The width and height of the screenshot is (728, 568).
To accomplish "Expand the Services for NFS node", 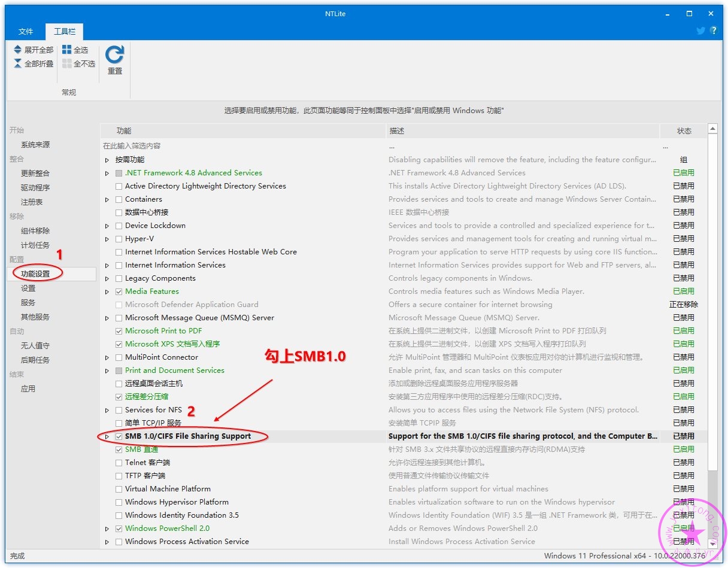I will [x=107, y=410].
